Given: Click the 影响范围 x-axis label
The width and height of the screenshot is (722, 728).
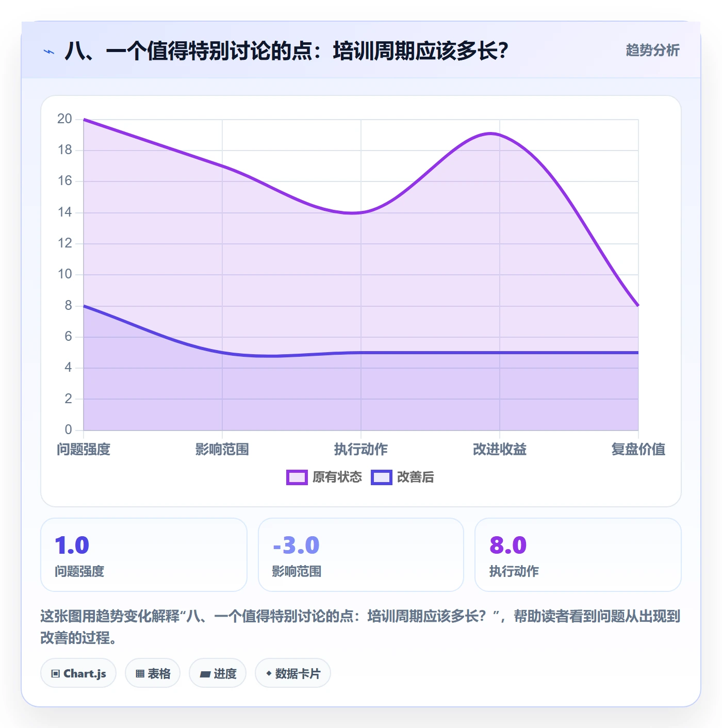Looking at the screenshot, I should coord(222,450).
